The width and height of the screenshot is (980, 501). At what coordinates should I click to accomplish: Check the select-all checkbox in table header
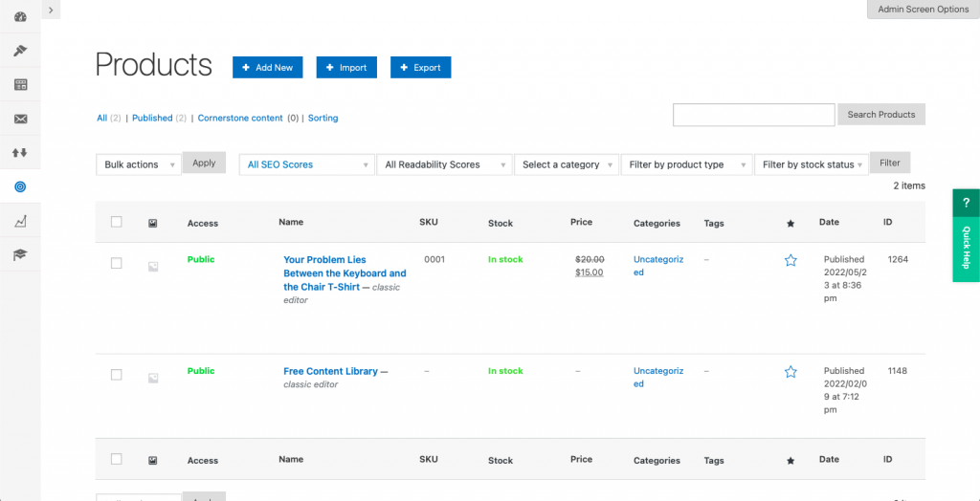[117, 222]
